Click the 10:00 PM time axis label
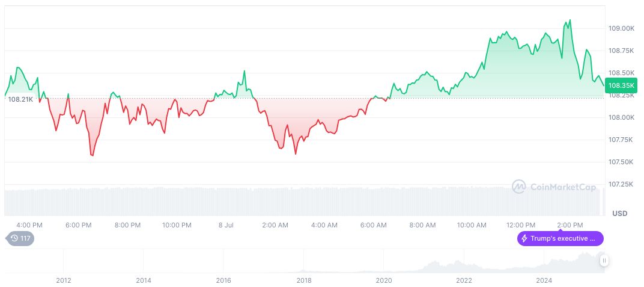644x287 pixels. tap(177, 225)
